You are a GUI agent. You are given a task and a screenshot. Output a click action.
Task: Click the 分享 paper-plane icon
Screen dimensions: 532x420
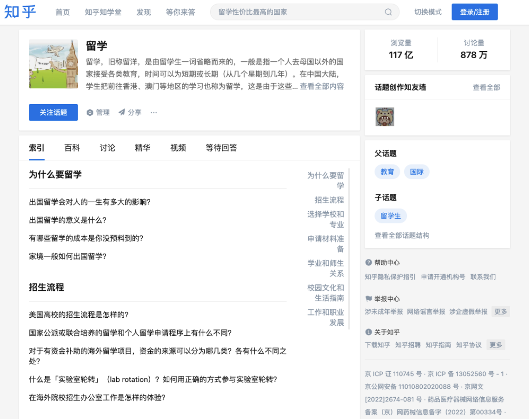[x=122, y=112]
